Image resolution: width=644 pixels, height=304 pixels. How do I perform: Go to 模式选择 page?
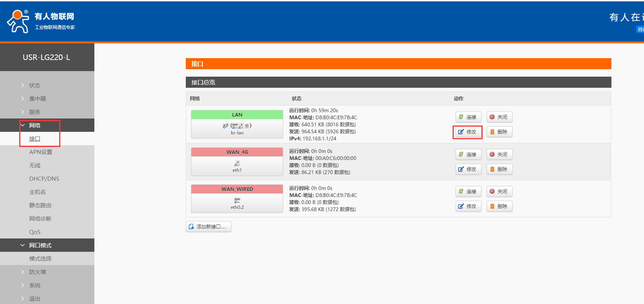click(40, 259)
